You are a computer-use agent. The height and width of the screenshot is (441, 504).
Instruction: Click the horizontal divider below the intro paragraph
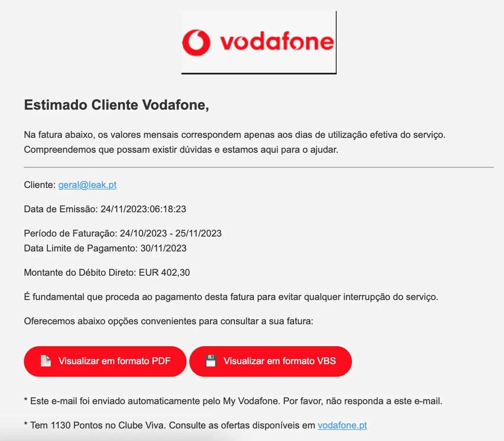[259, 167]
